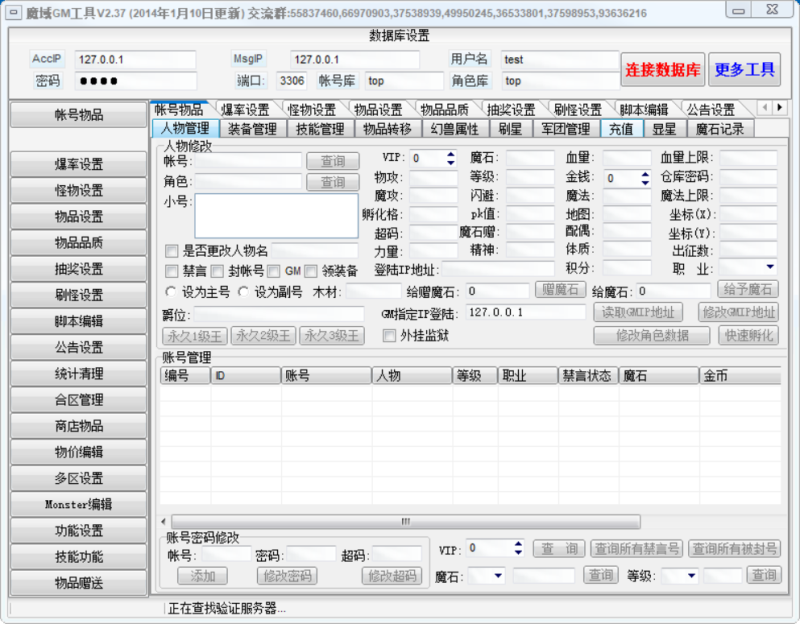Screen dimensions: 800x624
Task: Open sidebar 技能功能 section
Action: click(79, 557)
